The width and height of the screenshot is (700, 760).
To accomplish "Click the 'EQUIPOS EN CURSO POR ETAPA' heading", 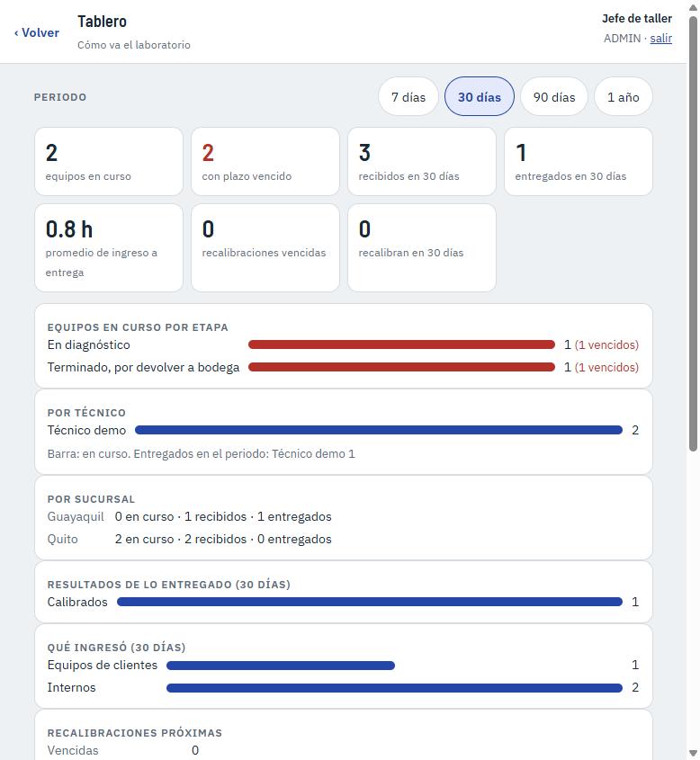I will coord(138,327).
